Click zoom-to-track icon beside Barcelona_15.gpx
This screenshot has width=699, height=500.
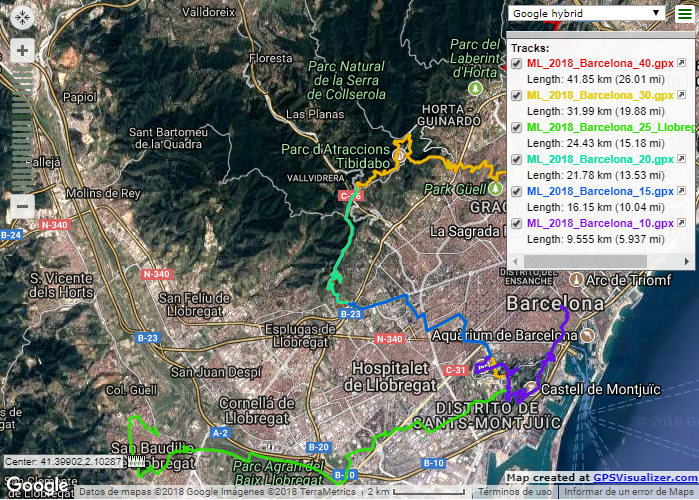coord(681,191)
